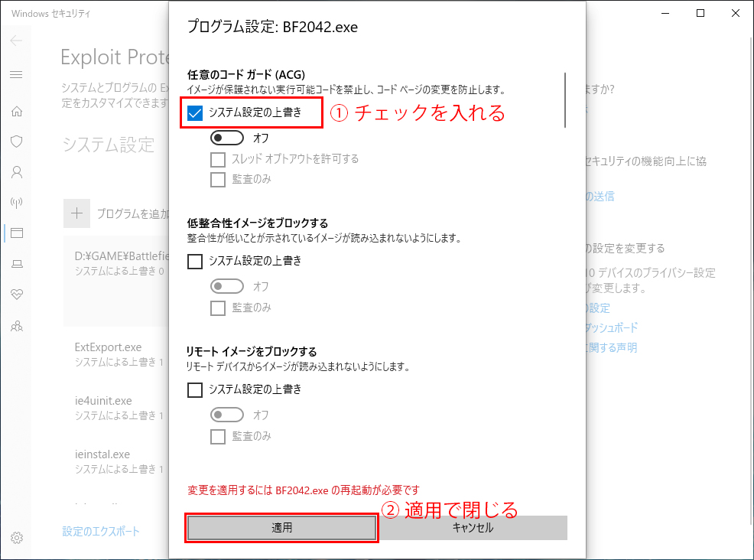Click the 適用 button
Image resolution: width=754 pixels, height=560 pixels.
click(281, 528)
